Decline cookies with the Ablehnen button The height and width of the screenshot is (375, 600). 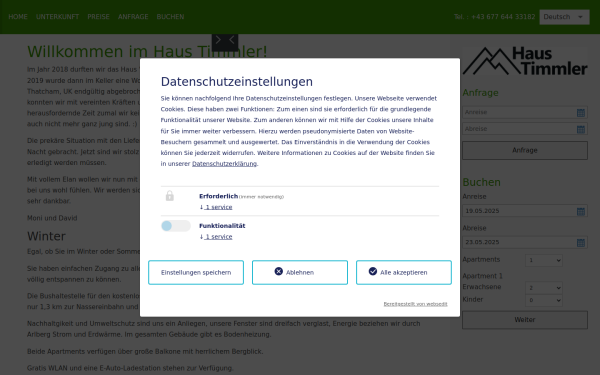click(x=300, y=272)
